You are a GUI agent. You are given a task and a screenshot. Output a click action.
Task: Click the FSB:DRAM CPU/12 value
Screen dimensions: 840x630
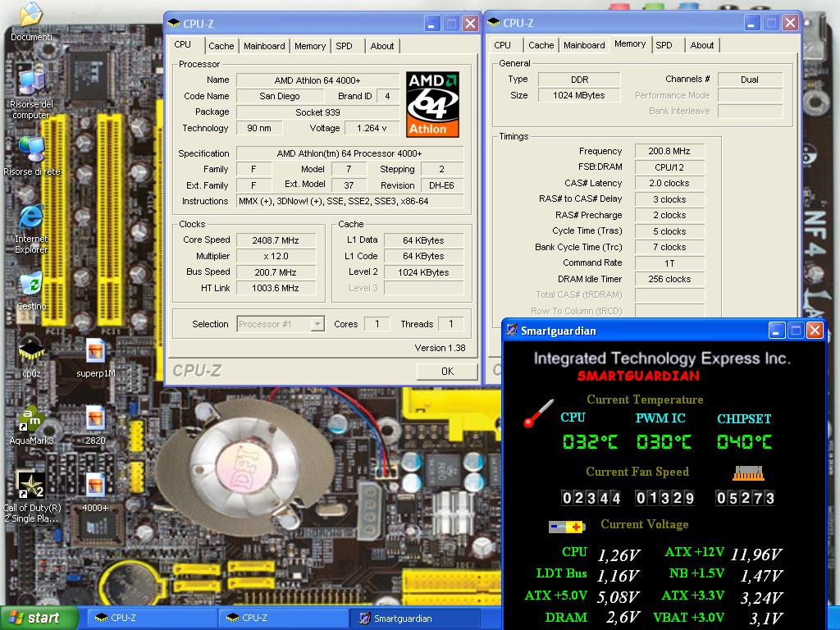click(669, 167)
